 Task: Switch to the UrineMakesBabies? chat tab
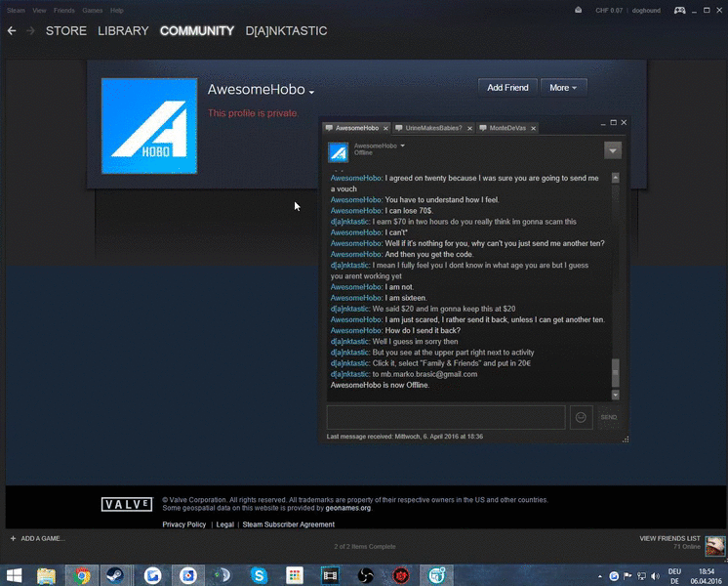tap(433, 128)
